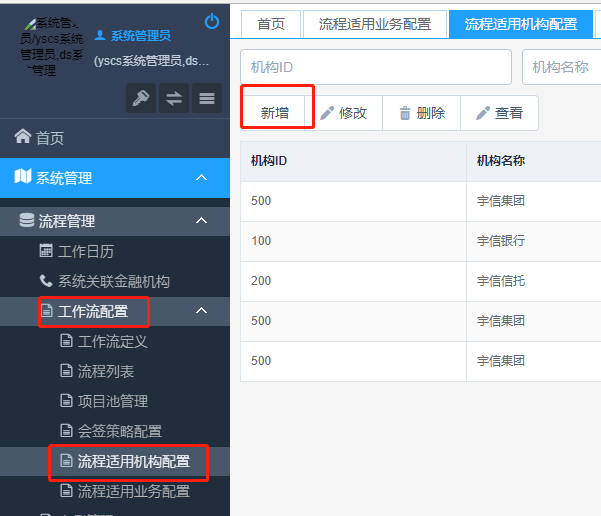Open 系统关联金融机构 menu item
This screenshot has width=601, height=516.
[115, 281]
